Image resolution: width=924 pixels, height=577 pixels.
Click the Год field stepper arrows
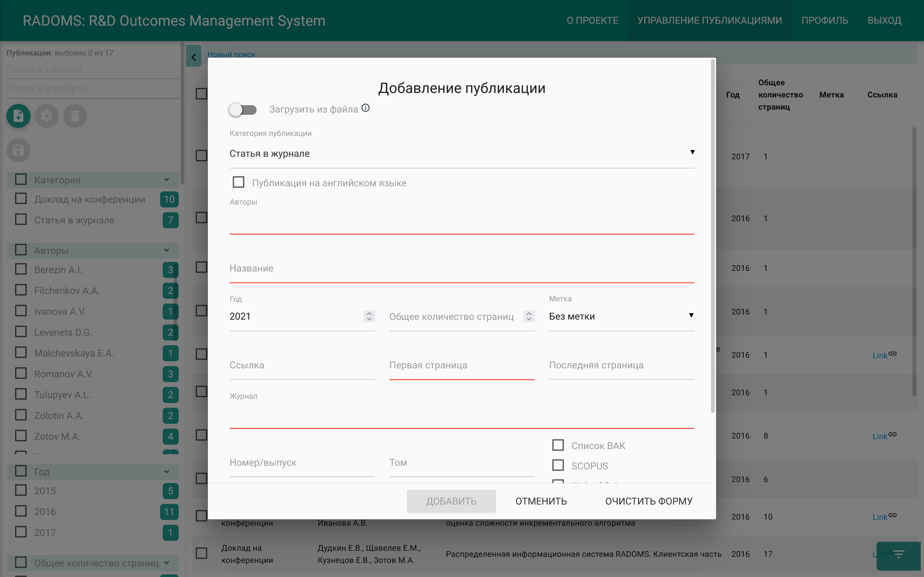click(x=368, y=316)
